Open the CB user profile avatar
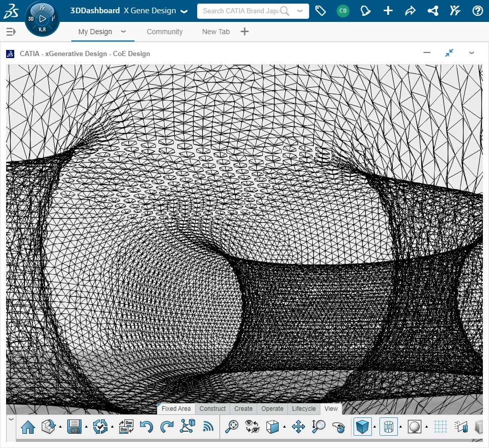The width and height of the screenshot is (489, 448). pyautogui.click(x=343, y=11)
